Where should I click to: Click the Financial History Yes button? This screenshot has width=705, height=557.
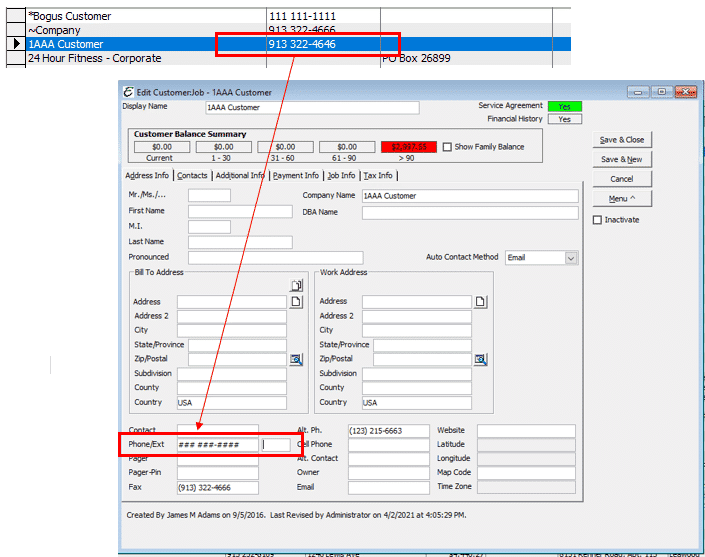(565, 119)
